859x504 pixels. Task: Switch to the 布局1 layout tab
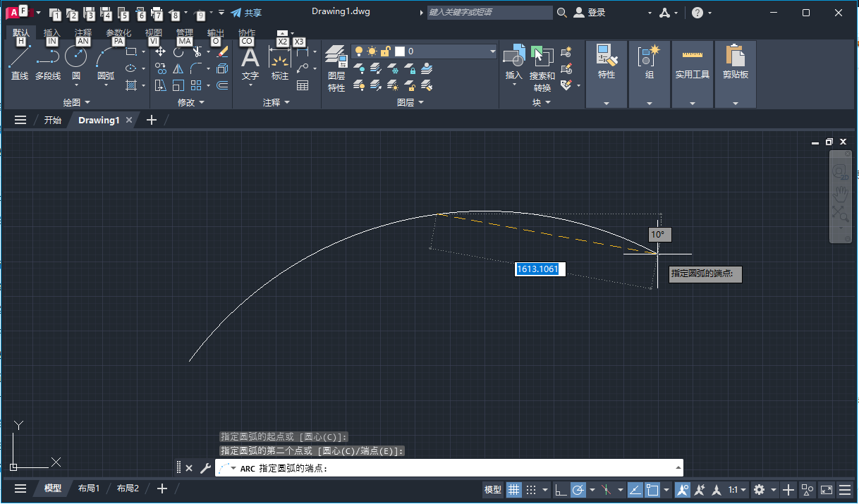tap(88, 488)
